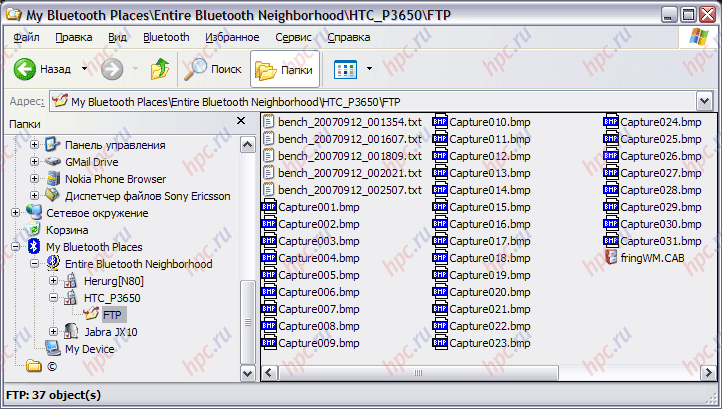Image resolution: width=722 pixels, height=409 pixels.
Task: Open Поиск search pane
Action: tap(212, 69)
